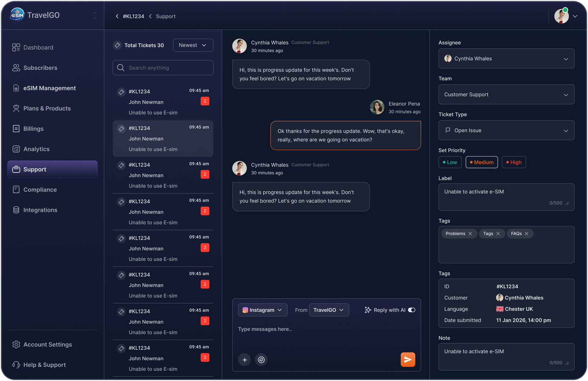
Task: Remove the Problems tag
Action: 470,234
